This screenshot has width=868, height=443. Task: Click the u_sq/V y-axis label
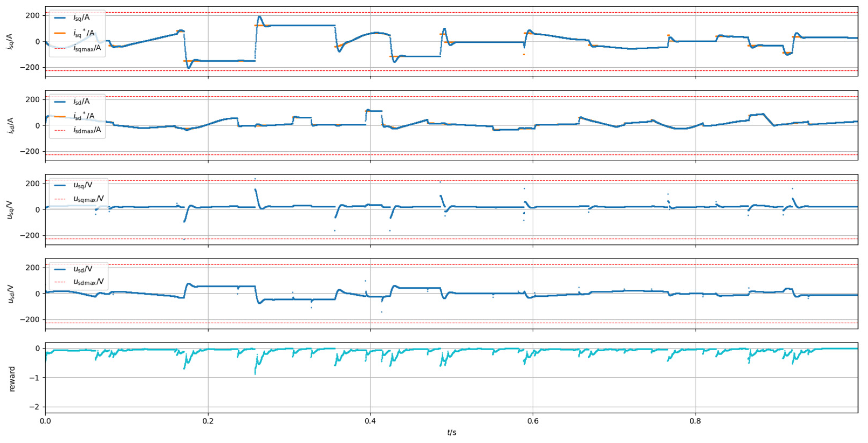pos(10,210)
